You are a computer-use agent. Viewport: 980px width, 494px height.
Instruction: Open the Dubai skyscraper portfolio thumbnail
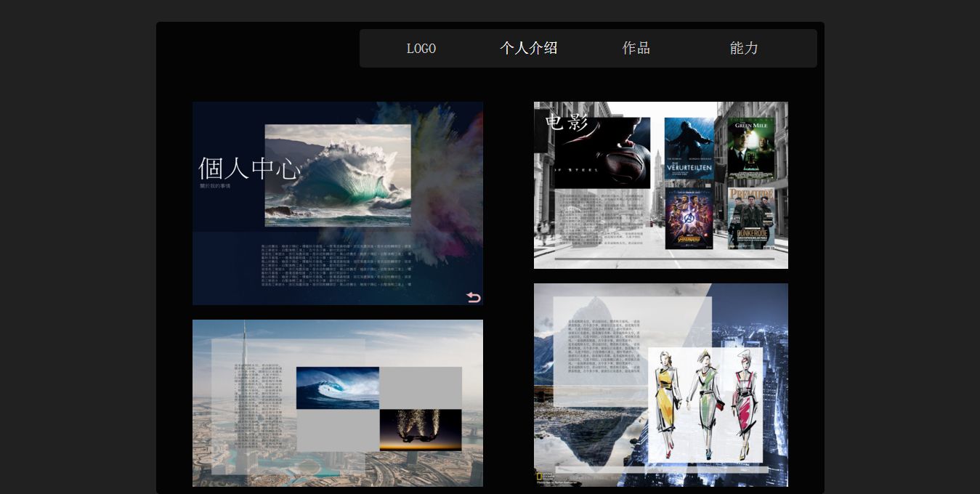(x=338, y=403)
